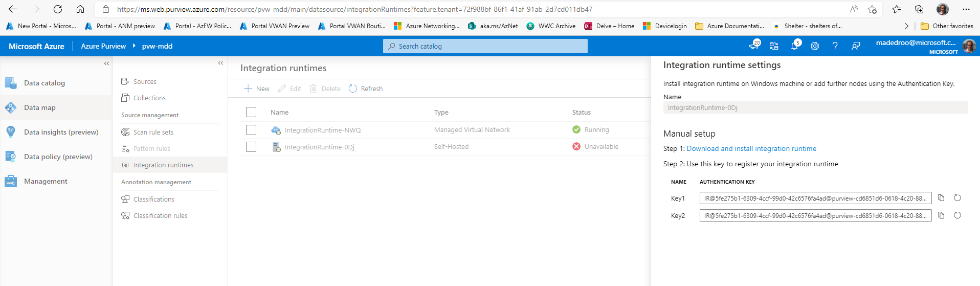Viewport: 980px width, 286px height.
Task: Regenerate Key2 authentication key
Action: click(957, 215)
